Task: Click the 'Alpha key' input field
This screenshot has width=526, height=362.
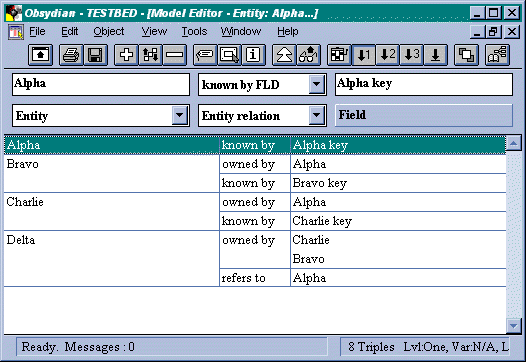Action: 424,85
